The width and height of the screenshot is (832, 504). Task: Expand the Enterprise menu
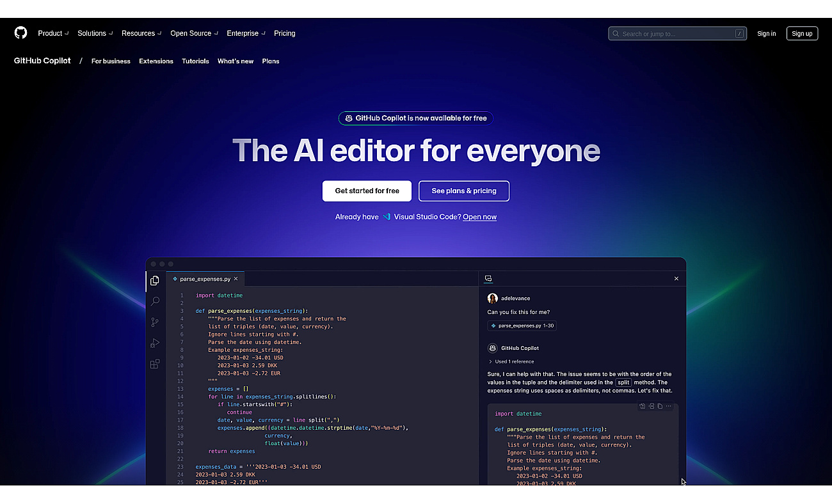(246, 33)
